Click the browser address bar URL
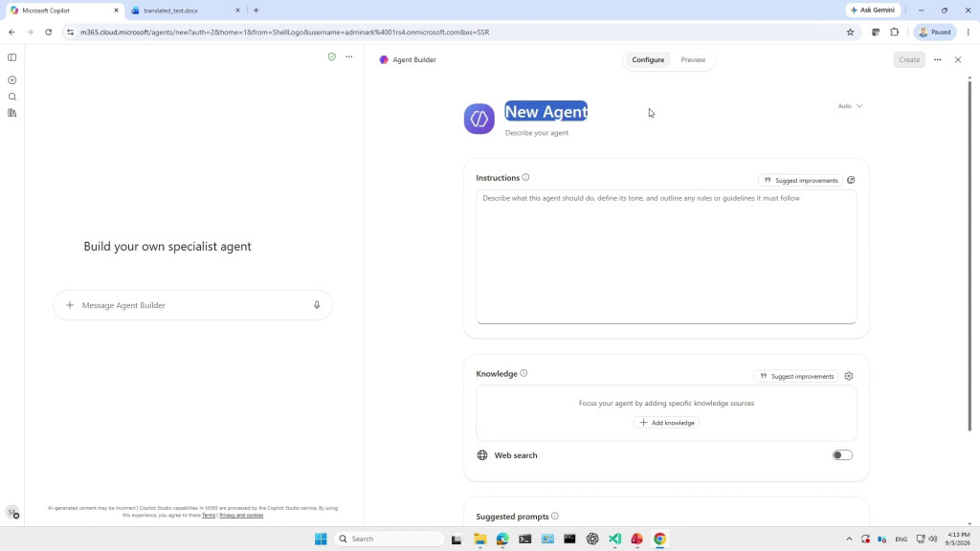 click(285, 33)
